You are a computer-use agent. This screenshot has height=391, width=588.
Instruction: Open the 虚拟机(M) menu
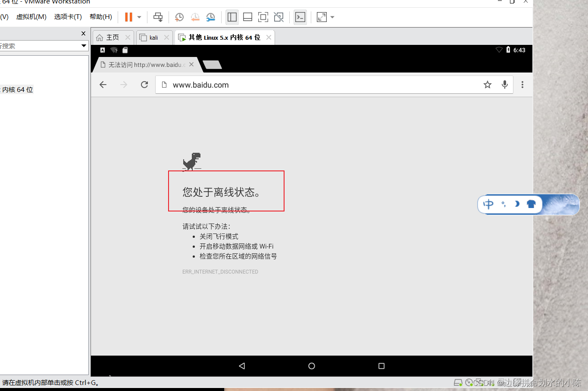[31, 17]
